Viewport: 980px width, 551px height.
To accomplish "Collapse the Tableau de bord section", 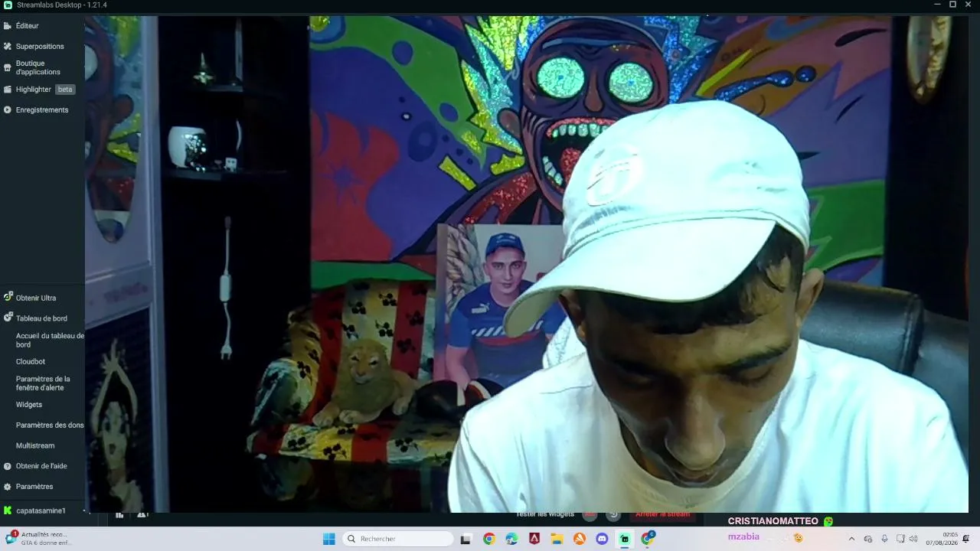I will pos(41,318).
